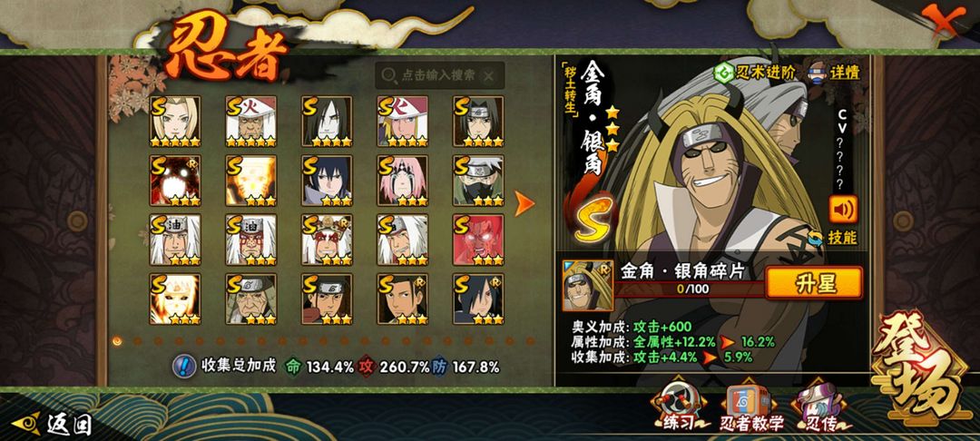
Task: Play the character voice speaker icon
Action: coord(843,210)
